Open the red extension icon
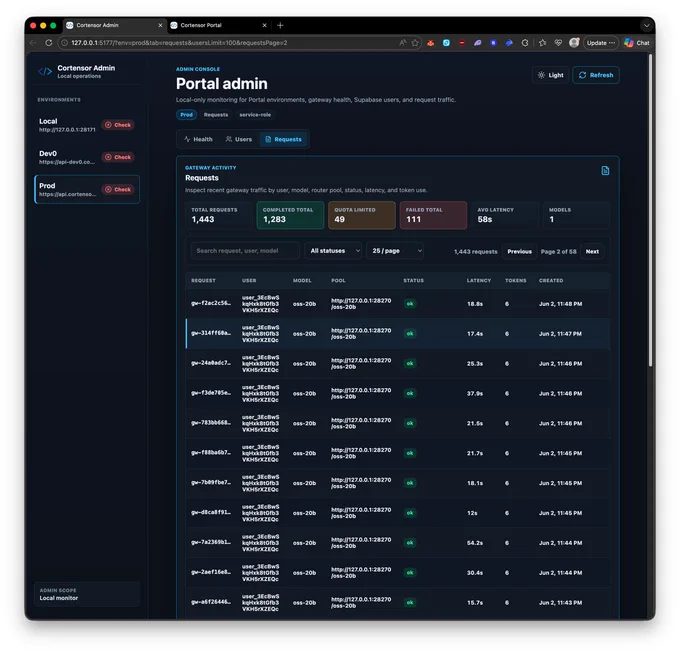The image size is (680, 653). [462, 42]
